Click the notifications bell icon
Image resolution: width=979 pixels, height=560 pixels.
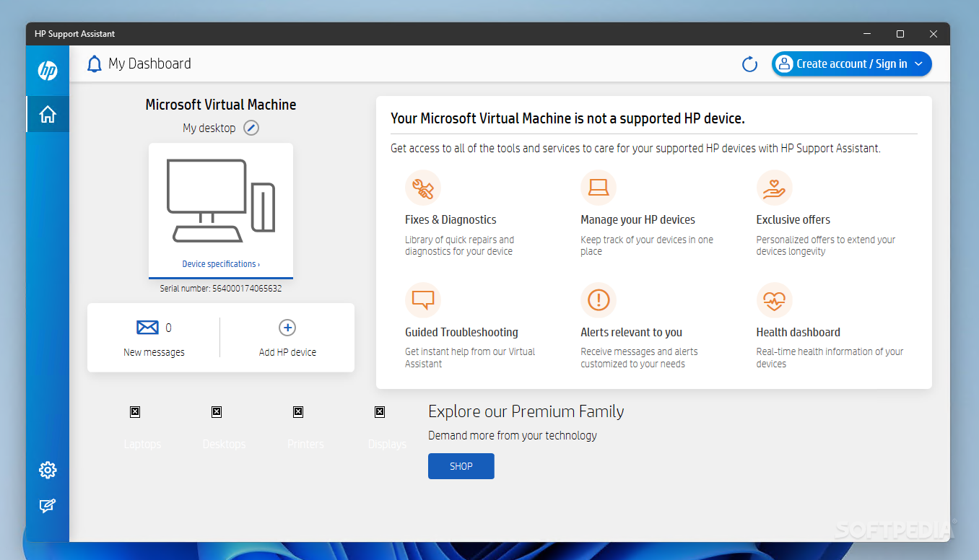point(95,64)
